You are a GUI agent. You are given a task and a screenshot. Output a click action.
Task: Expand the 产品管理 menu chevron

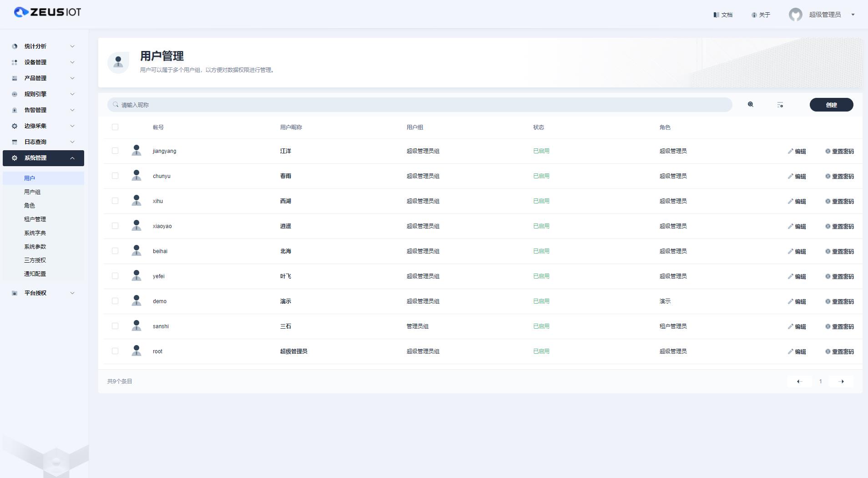pyautogui.click(x=72, y=78)
